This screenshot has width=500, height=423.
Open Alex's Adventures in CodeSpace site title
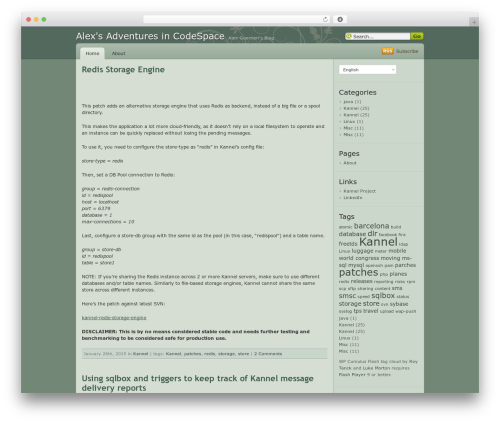150,36
